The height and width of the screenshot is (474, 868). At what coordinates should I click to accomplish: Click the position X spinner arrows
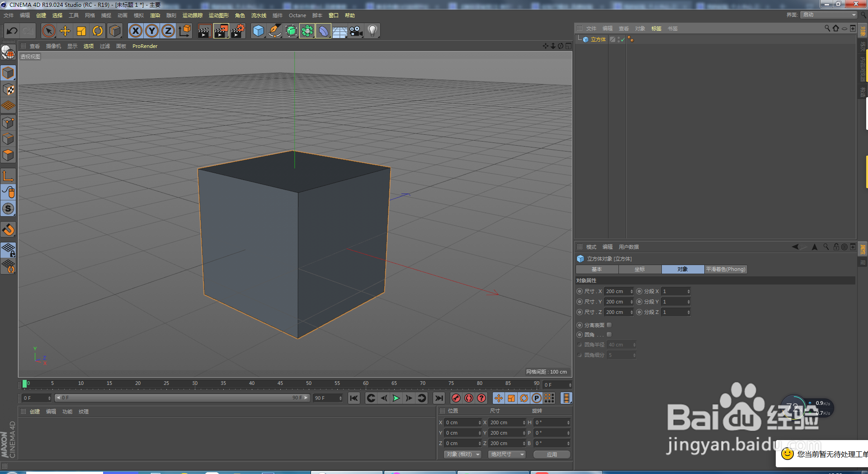click(x=480, y=422)
